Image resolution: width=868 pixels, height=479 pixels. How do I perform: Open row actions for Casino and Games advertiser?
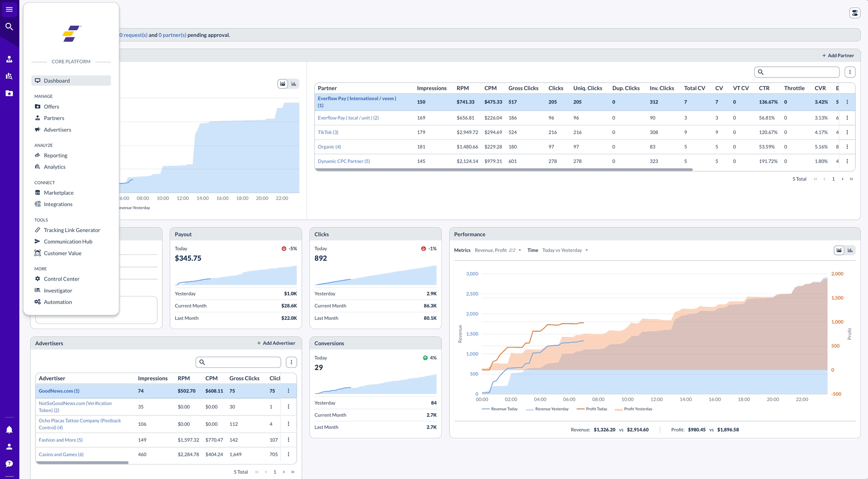pyautogui.click(x=288, y=454)
